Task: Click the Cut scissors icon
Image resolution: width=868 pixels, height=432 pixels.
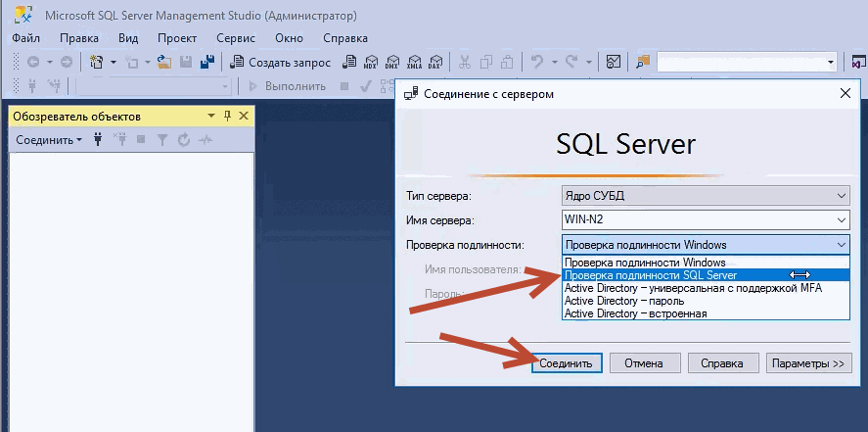Action: pyautogui.click(x=465, y=62)
